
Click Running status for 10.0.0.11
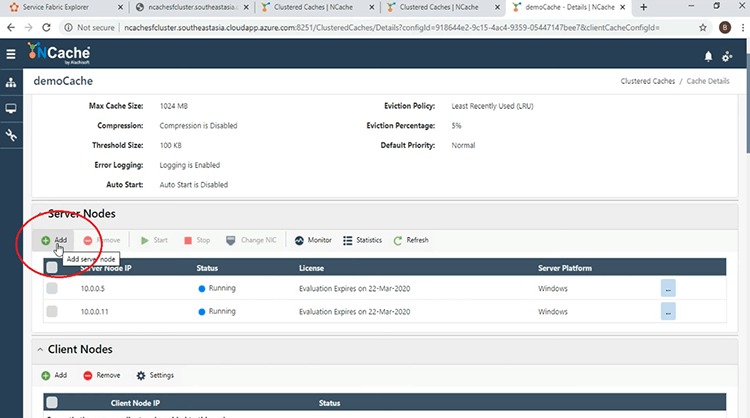coord(217,311)
